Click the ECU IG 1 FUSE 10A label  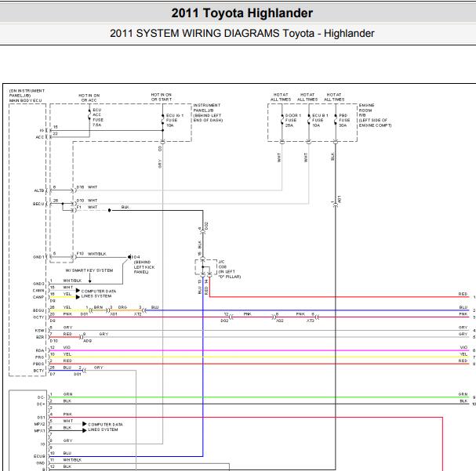coord(175,121)
